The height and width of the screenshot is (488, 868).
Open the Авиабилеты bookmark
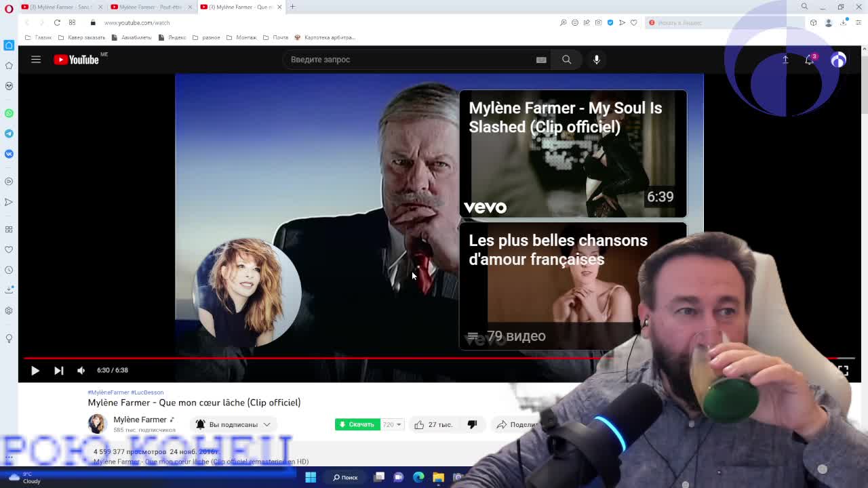coord(132,37)
